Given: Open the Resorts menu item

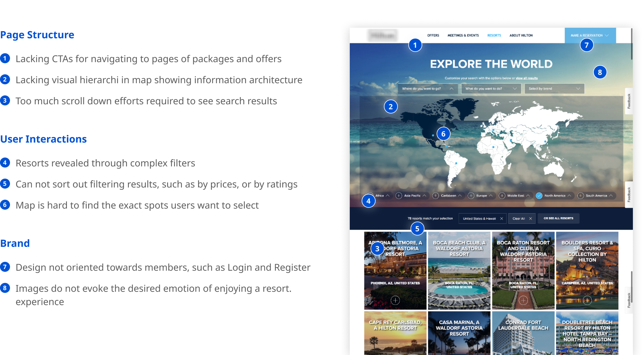Looking at the screenshot, I should (494, 35).
